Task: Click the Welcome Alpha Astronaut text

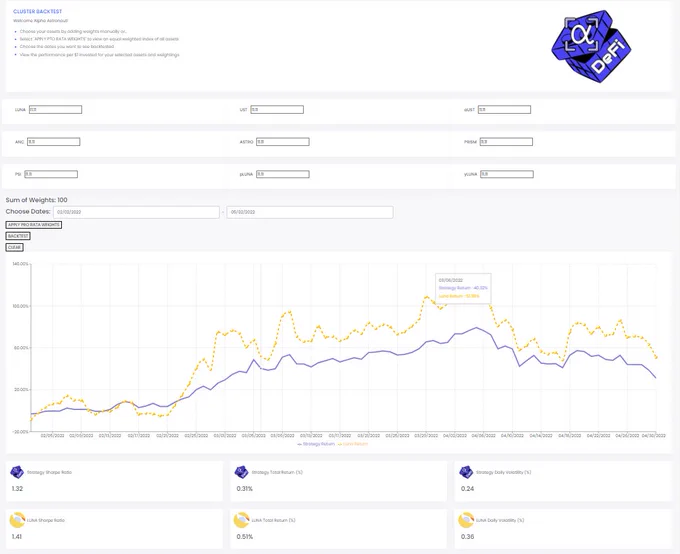Action: click(40, 21)
